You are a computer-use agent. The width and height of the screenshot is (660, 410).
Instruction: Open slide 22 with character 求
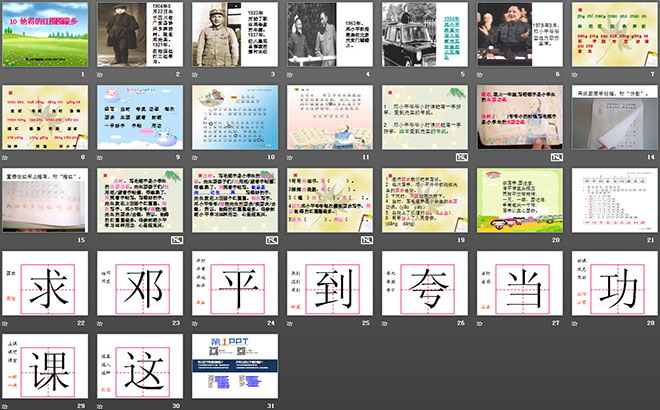(45, 283)
